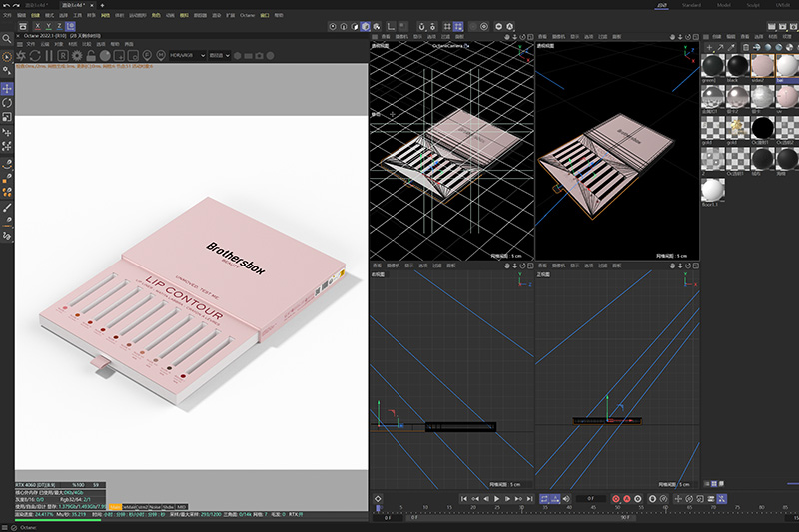This screenshot has width=799, height=532.
Task: Step to next frame
Action: pos(507,499)
